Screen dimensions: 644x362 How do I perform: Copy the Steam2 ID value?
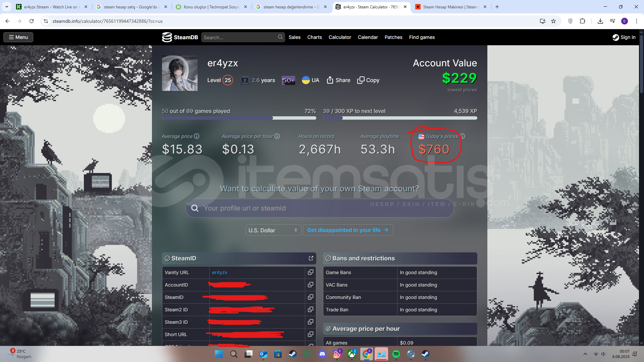click(311, 309)
